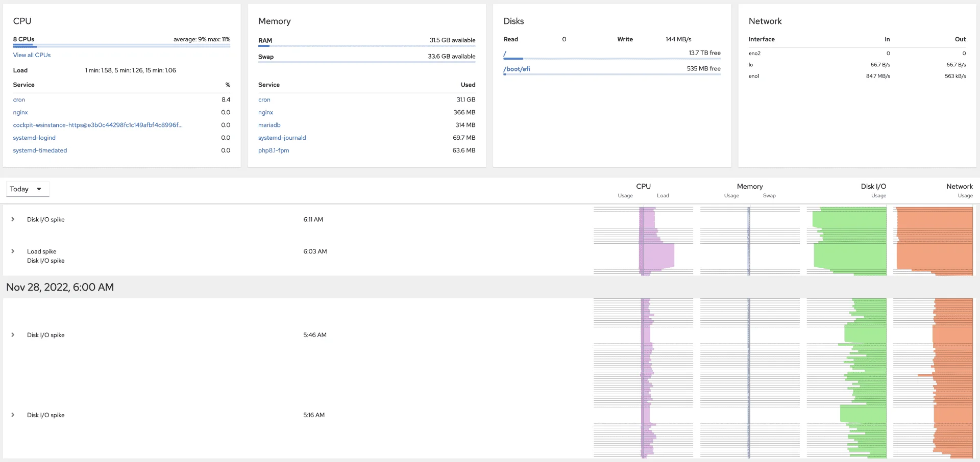The image size is (980, 462).
Task: Click the 8 CPUs usage bar
Action: [121, 46]
